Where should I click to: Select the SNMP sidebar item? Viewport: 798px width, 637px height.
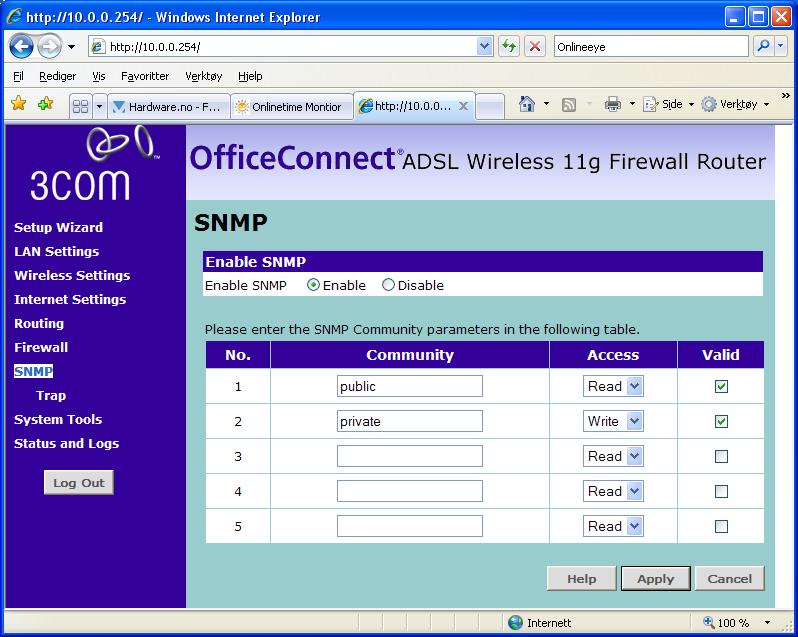click(x=33, y=371)
